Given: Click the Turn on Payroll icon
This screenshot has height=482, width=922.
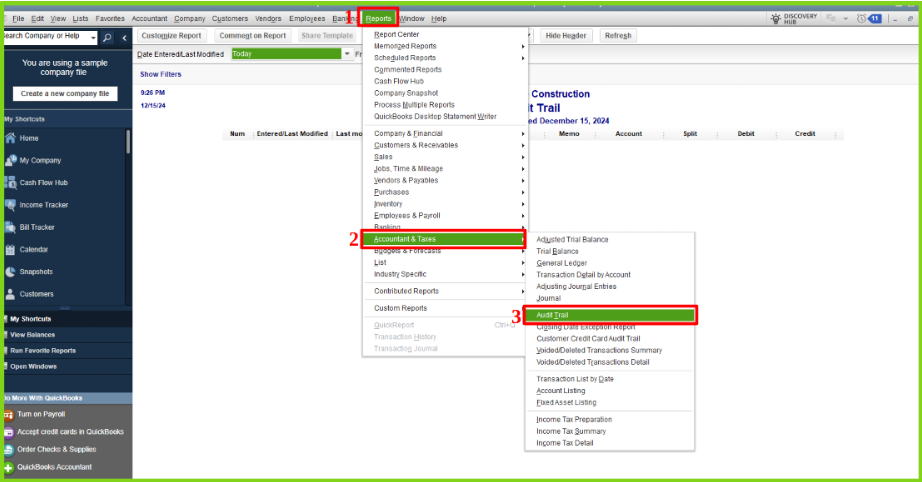Looking at the screenshot, I should point(8,414).
